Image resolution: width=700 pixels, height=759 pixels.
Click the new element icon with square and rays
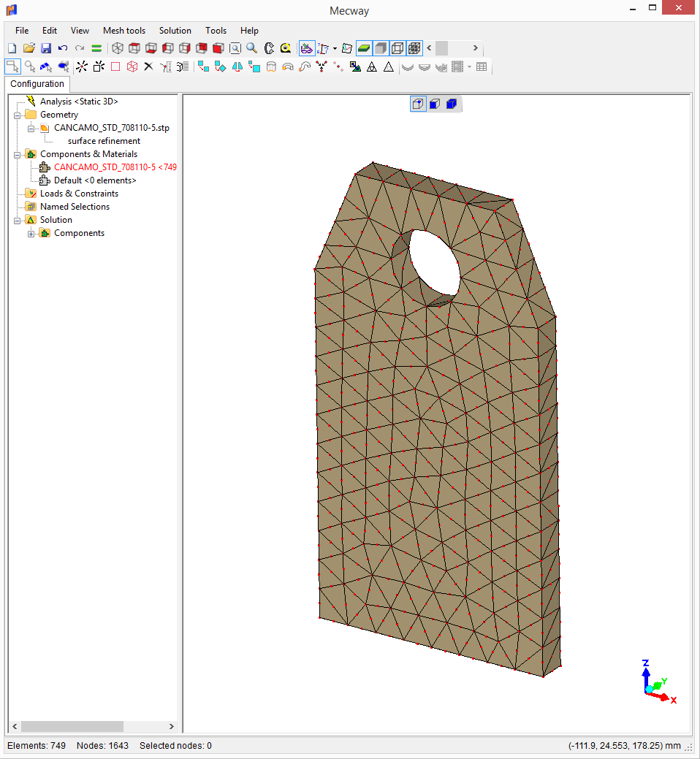click(x=99, y=66)
